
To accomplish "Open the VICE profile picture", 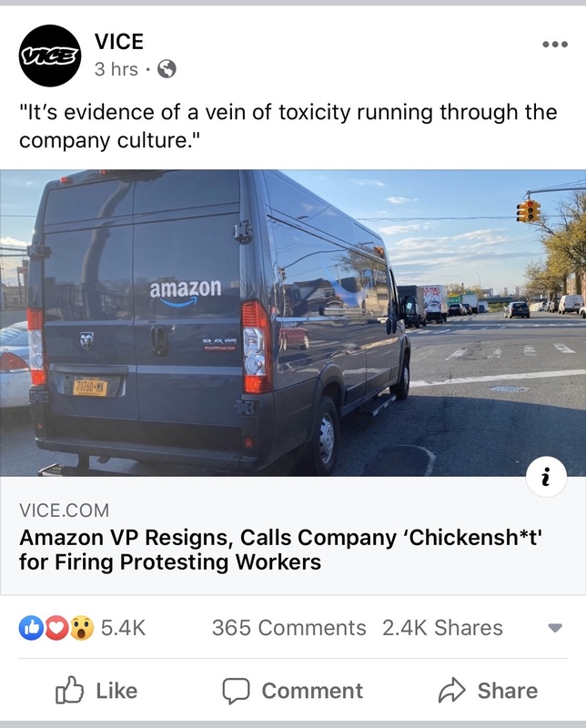I will tap(50, 56).
